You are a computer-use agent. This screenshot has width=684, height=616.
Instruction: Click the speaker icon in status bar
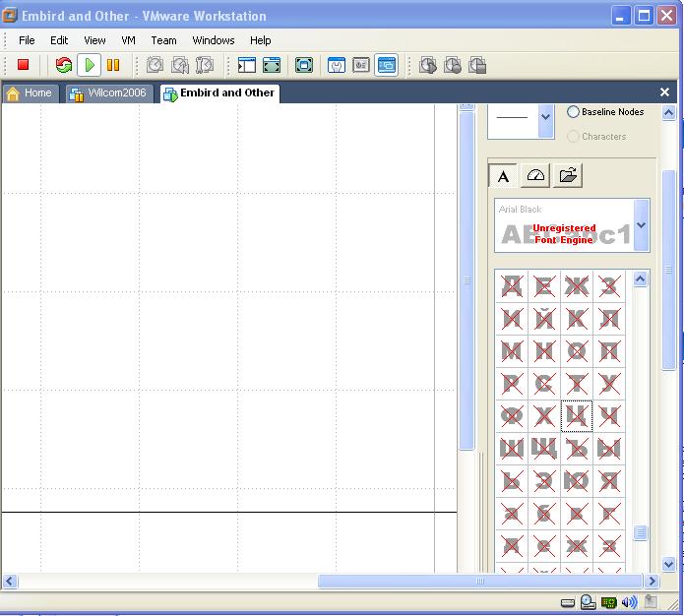pyautogui.click(x=629, y=602)
